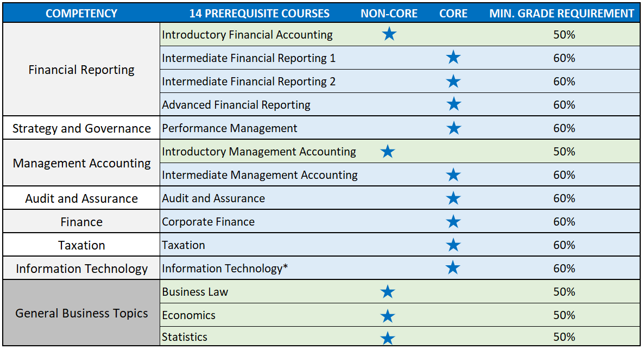Viewport: 644px width, 349px height.
Task: Select the Audit and Assurance course cell
Action: coord(213,198)
